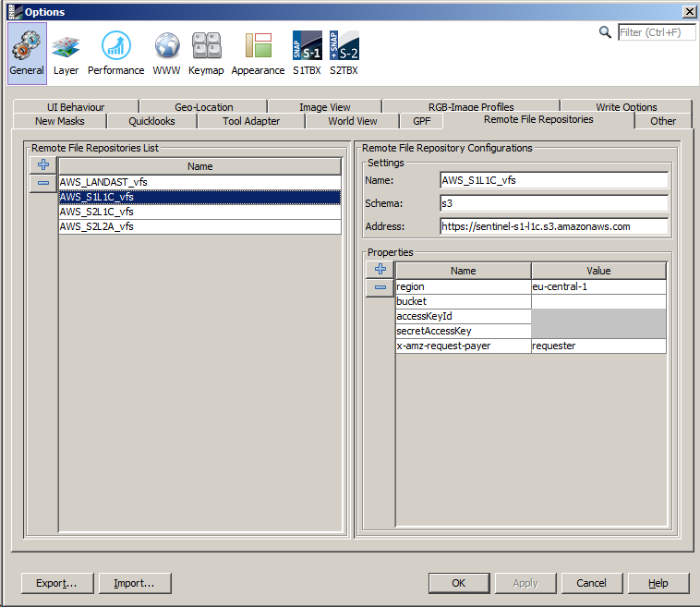Image resolution: width=700 pixels, height=607 pixels.
Task: Click the Schema input field
Action: [554, 203]
